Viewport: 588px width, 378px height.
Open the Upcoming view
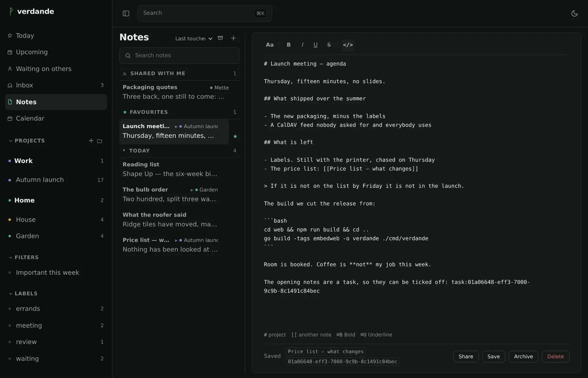56,52
